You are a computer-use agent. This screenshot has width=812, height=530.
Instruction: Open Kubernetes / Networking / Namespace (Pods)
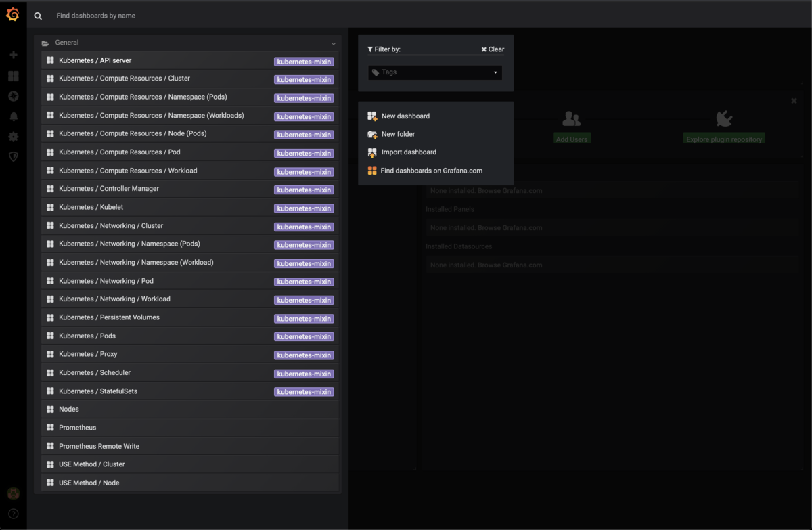point(190,244)
